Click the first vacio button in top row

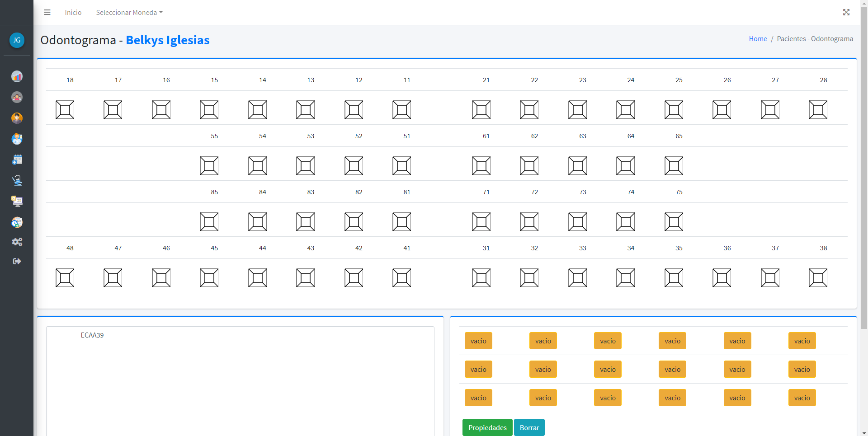pos(478,341)
